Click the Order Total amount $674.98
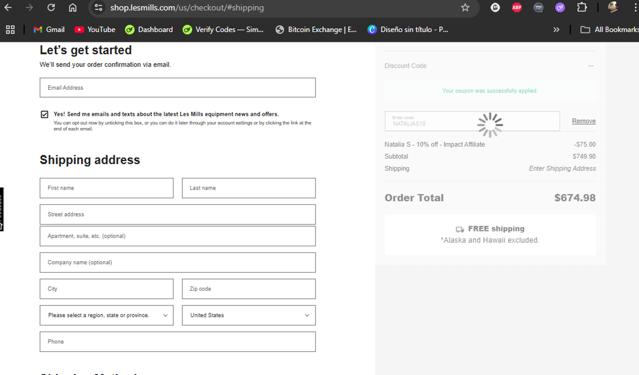Viewport: 639px width, 375px height. pos(575,198)
